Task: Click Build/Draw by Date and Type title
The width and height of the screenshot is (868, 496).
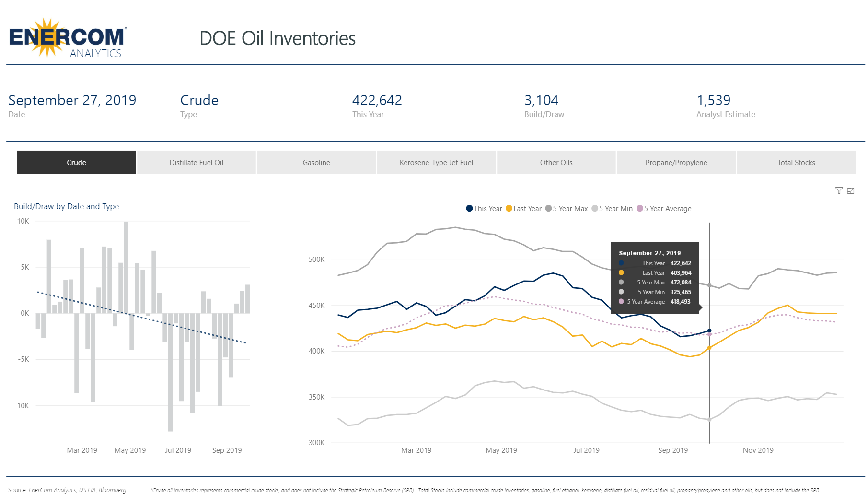Action: pyautogui.click(x=67, y=206)
